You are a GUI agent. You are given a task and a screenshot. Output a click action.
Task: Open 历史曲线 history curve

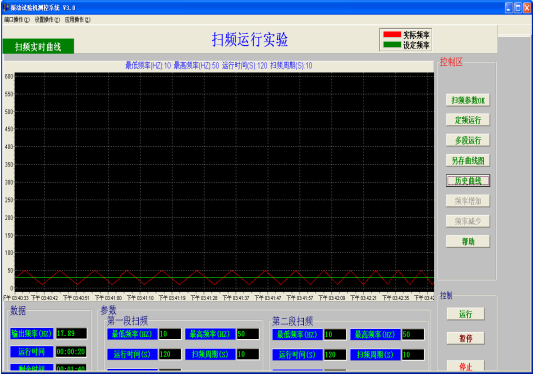tap(468, 181)
